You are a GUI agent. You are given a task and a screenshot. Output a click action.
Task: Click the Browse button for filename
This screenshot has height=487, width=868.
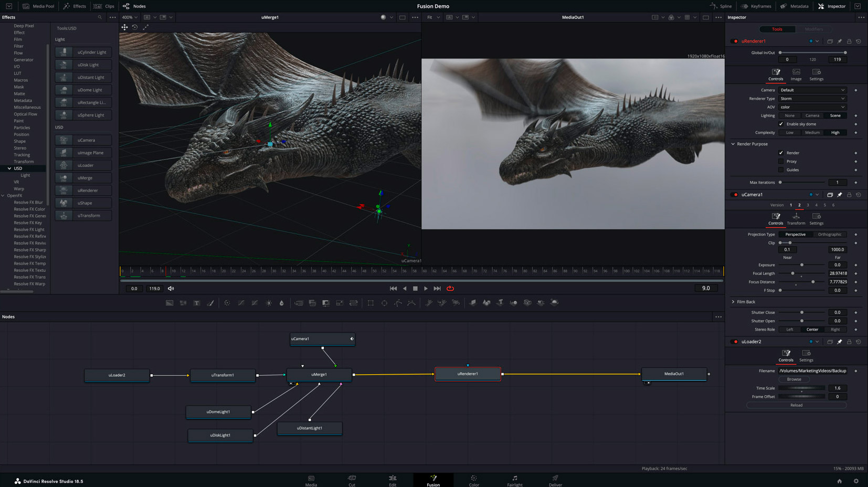point(793,379)
